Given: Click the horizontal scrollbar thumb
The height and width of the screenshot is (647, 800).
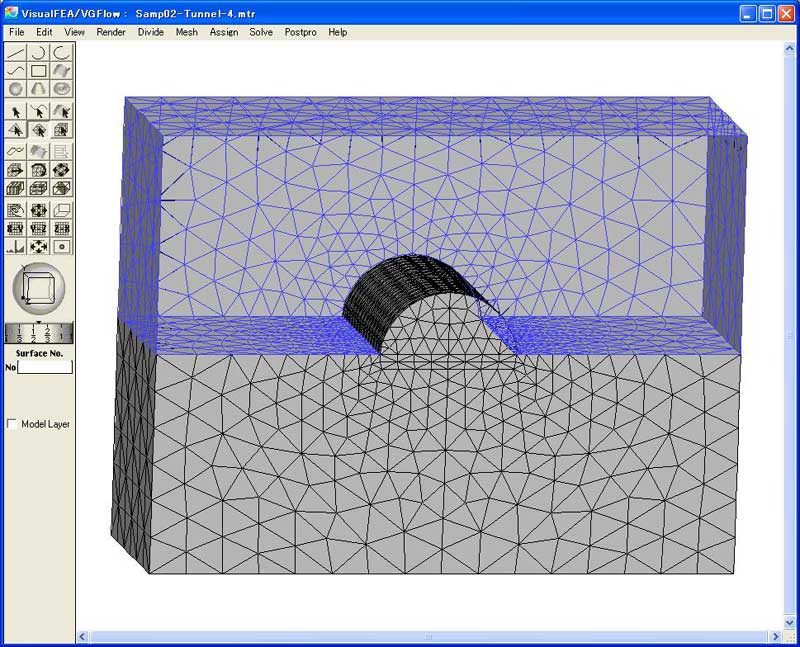Looking at the screenshot, I should 429,636.
